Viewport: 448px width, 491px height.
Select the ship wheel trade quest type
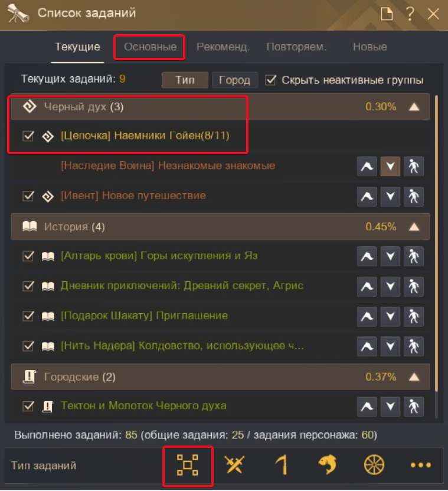pyautogui.click(x=374, y=464)
